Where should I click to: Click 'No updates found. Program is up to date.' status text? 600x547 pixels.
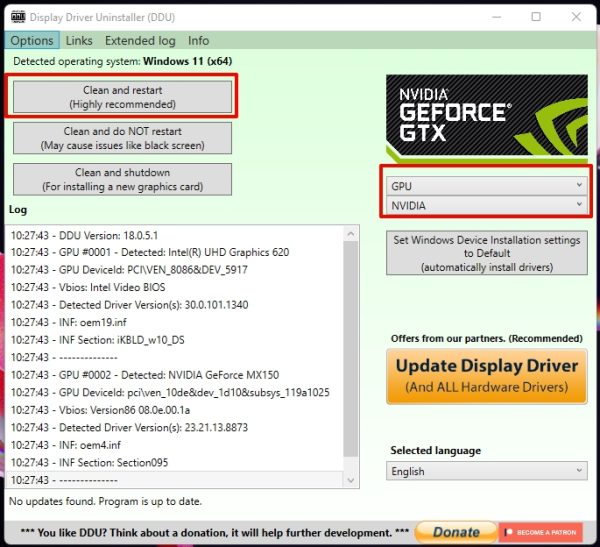pos(105,501)
